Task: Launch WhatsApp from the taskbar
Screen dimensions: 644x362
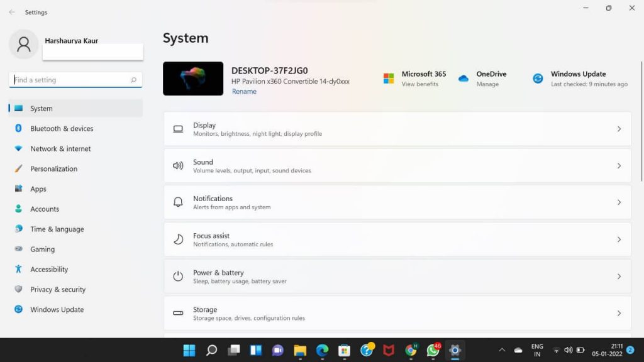Action: [434, 351]
